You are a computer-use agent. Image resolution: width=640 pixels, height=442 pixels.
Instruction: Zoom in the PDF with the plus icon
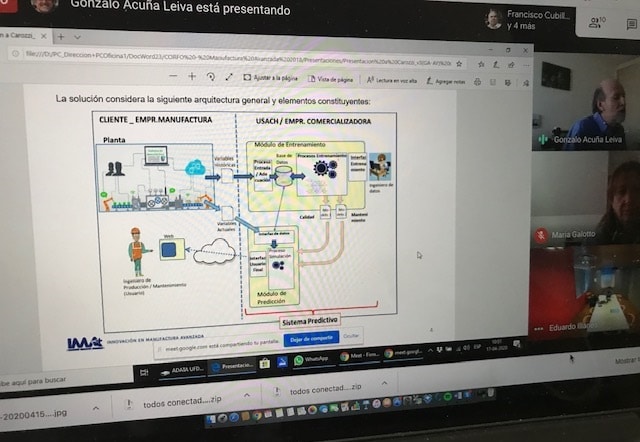(x=192, y=76)
